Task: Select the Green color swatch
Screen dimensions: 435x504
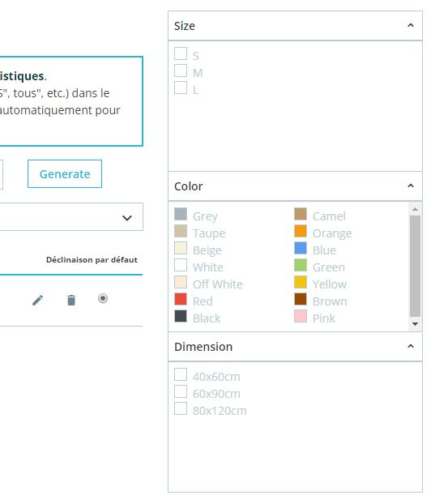Action: pos(301,265)
